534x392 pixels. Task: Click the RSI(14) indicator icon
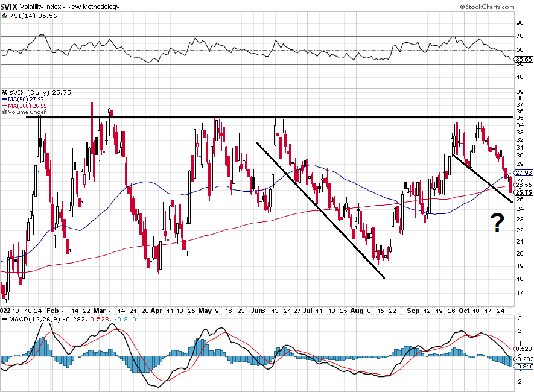coord(5,16)
